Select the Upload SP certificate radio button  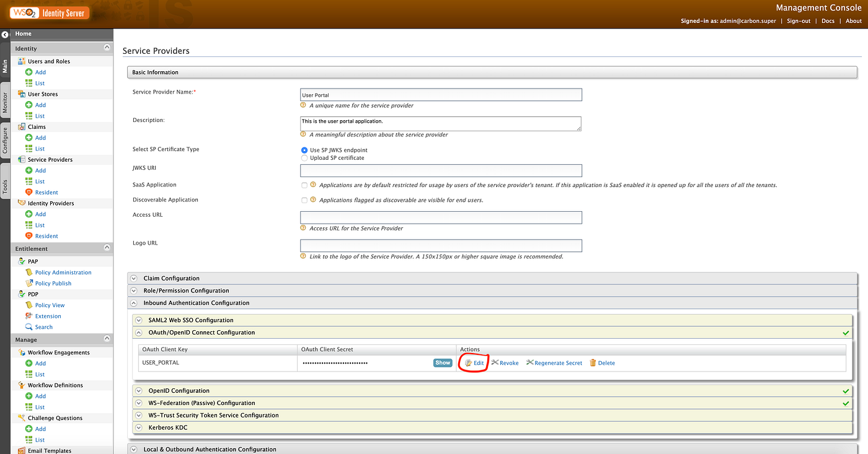tap(304, 157)
